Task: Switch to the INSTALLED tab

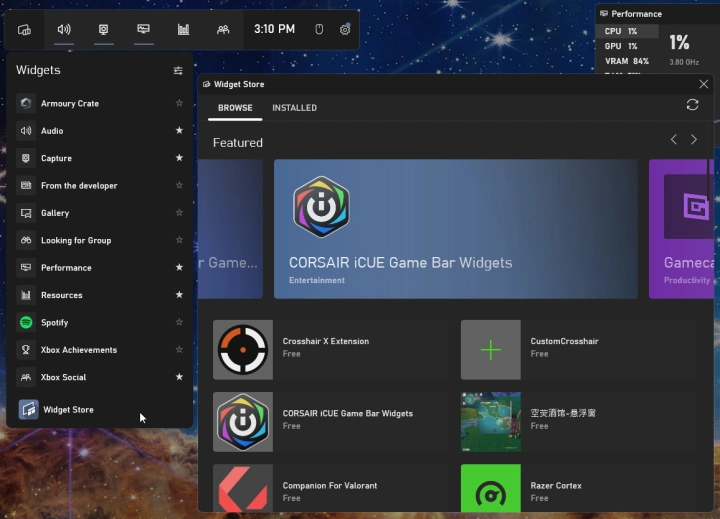Action: point(294,108)
